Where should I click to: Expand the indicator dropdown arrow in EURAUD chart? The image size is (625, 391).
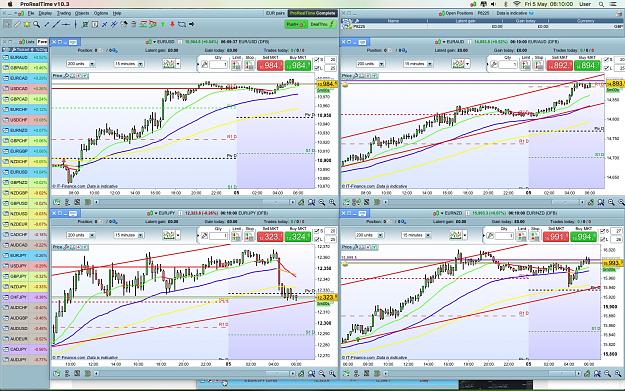coord(467,64)
